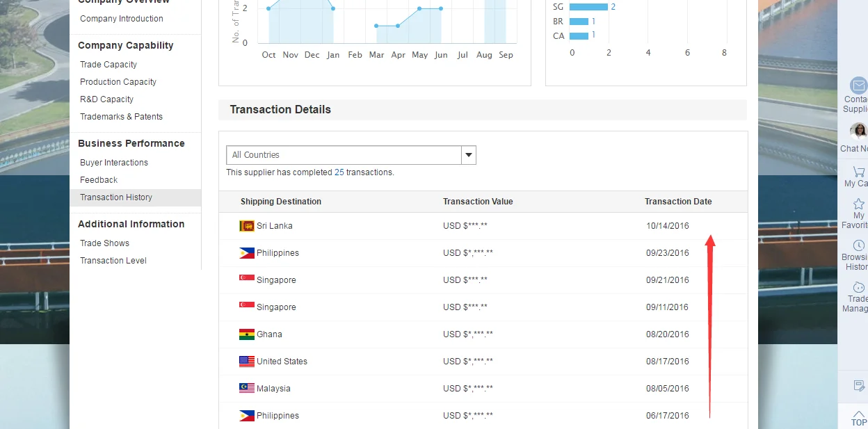Open Production Capacity in sidebar
The width and height of the screenshot is (868, 429).
(x=118, y=82)
